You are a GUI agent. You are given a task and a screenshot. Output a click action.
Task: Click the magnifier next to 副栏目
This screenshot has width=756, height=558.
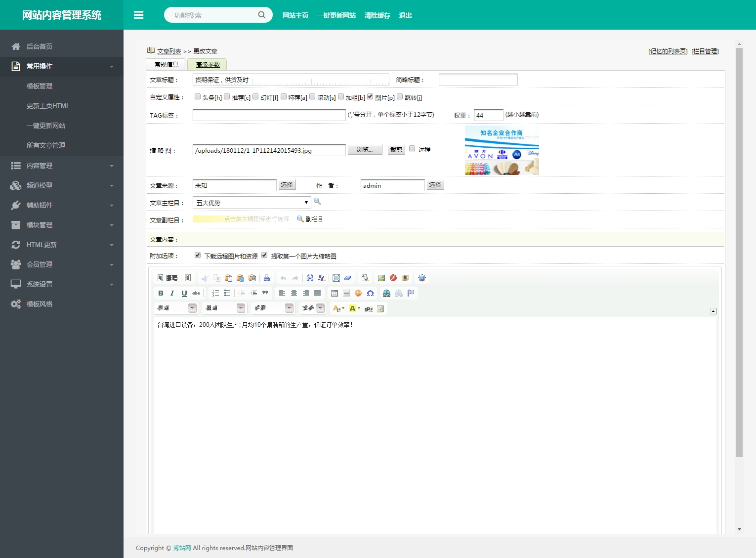pyautogui.click(x=300, y=219)
